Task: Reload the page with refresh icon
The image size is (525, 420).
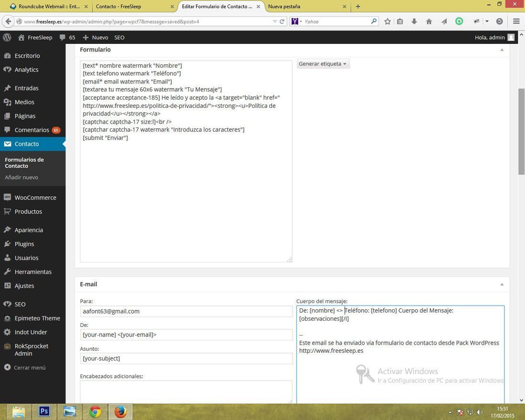Action: [x=282, y=21]
